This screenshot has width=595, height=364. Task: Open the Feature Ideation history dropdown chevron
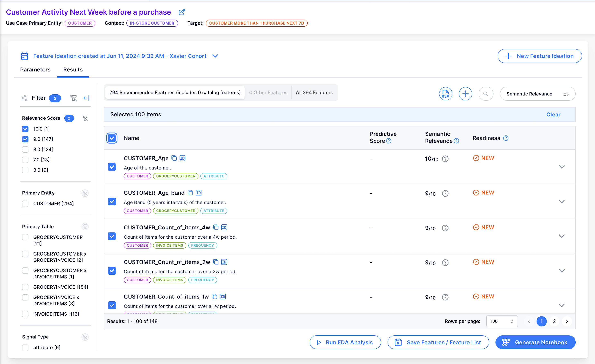215,56
